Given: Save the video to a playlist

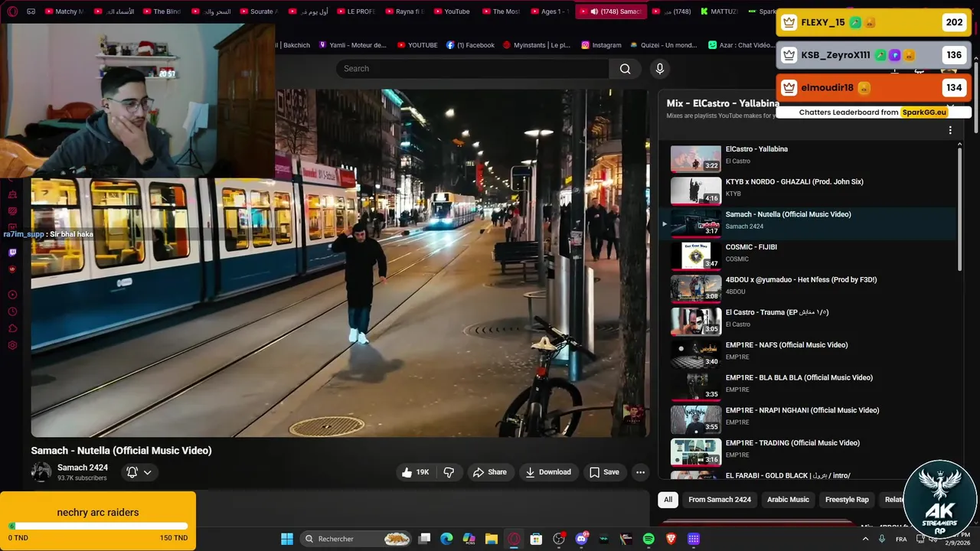Looking at the screenshot, I should pyautogui.click(x=603, y=472).
